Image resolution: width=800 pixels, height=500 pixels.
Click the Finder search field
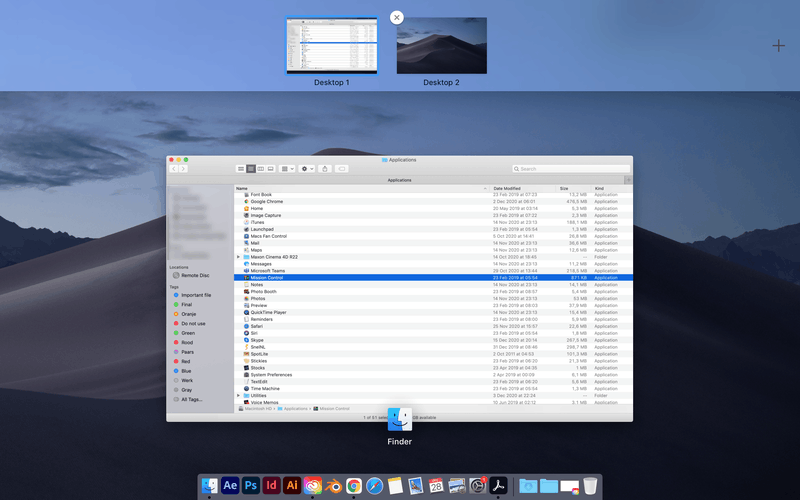click(x=572, y=169)
